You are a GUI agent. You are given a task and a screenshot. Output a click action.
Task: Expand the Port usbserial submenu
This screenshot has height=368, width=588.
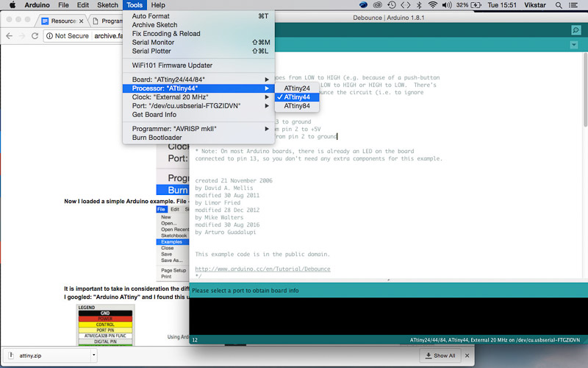point(198,106)
